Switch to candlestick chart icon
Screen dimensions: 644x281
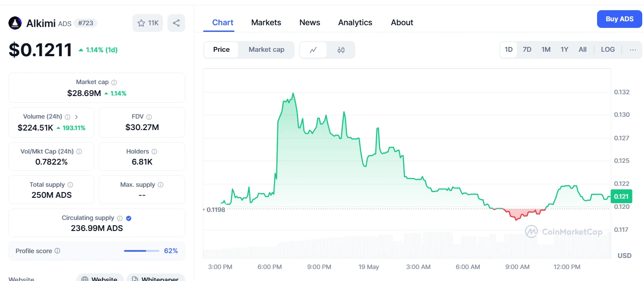tap(341, 50)
